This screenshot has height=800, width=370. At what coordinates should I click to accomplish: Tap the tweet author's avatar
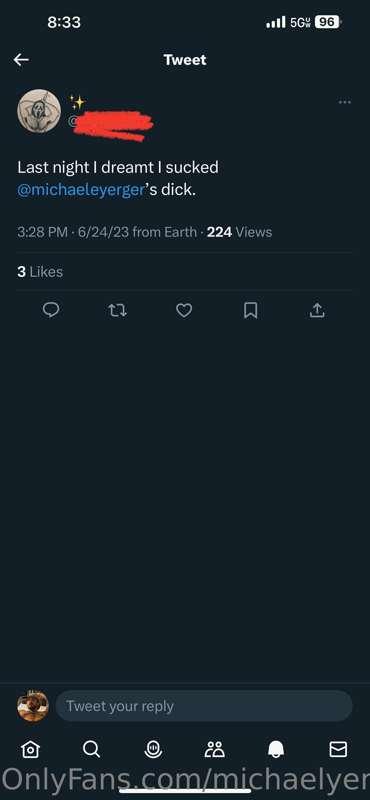tap(39, 111)
